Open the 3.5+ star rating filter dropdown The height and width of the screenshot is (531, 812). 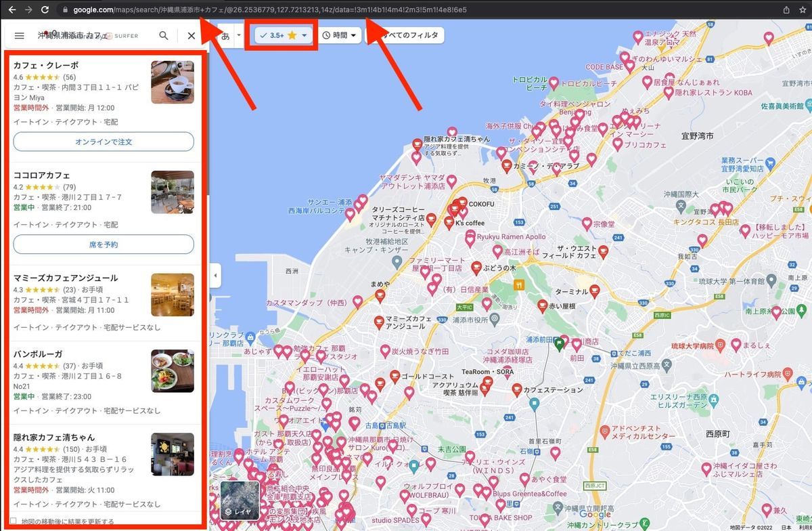click(x=283, y=35)
